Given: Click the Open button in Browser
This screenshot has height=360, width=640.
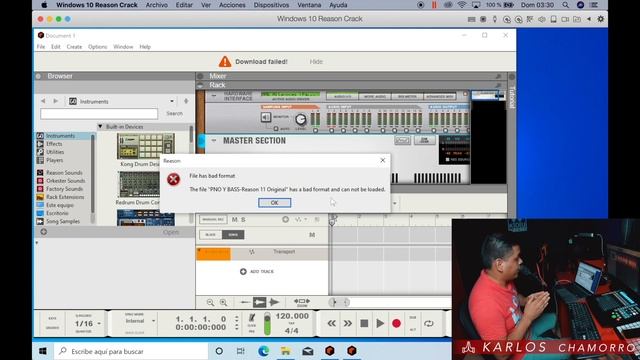Looking at the screenshot, I should click(171, 232).
